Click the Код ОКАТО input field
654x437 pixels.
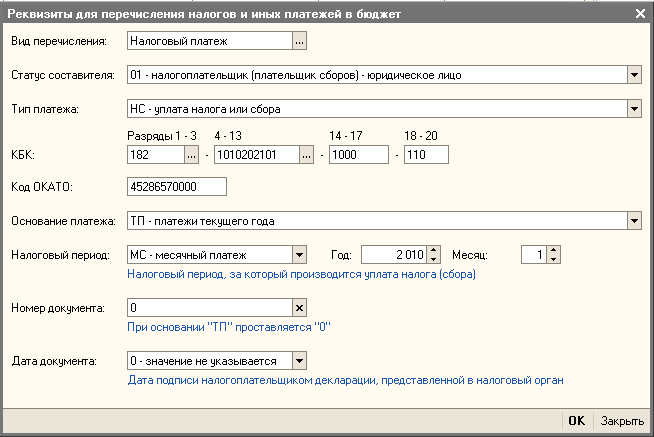click(178, 187)
